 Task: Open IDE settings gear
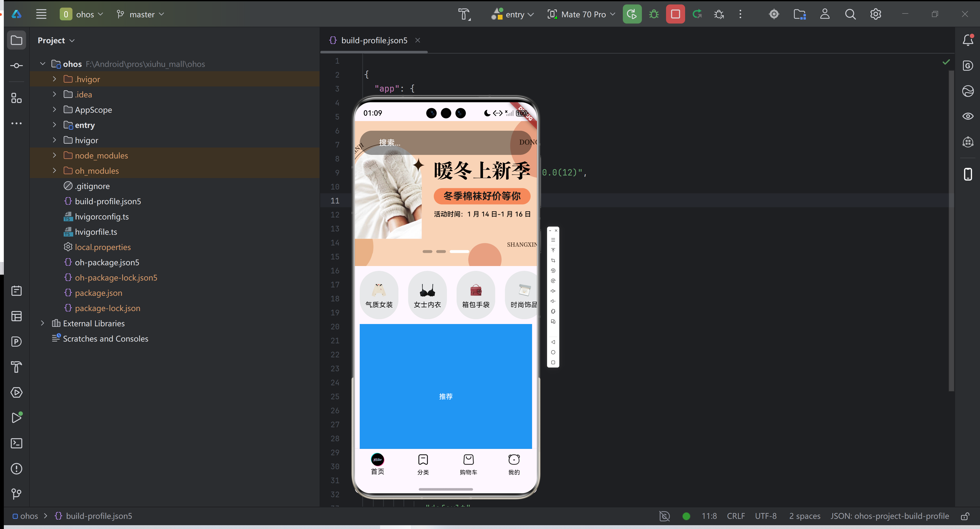[x=875, y=14]
